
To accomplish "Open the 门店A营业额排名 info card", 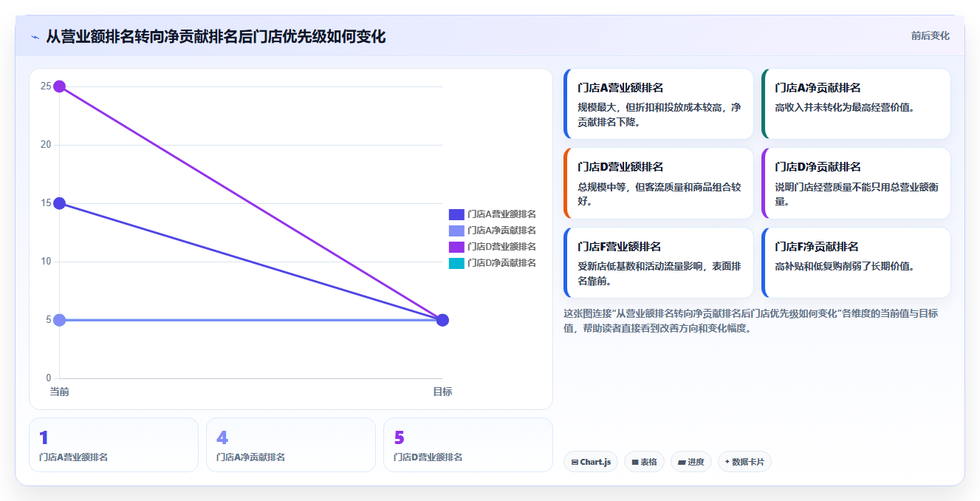I will click(658, 104).
